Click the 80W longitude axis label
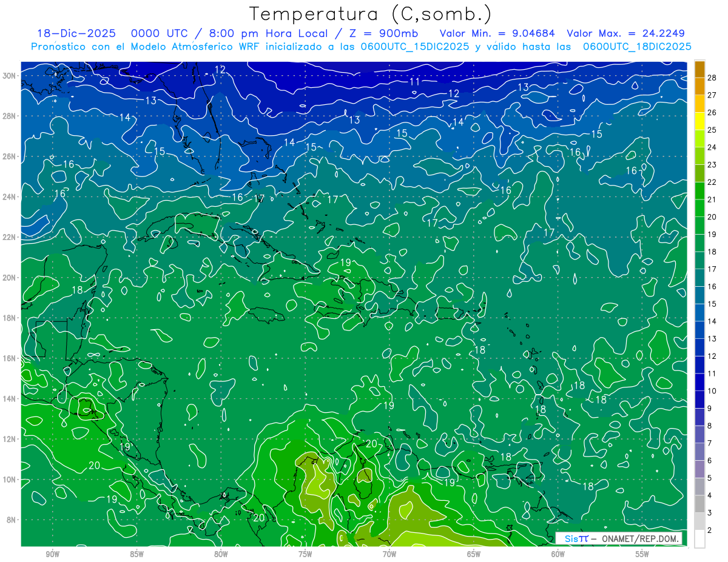 (221, 554)
